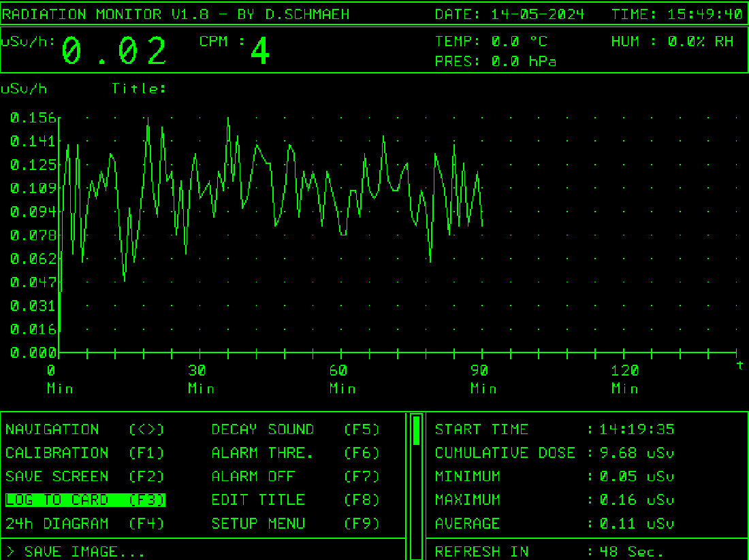Click the SAVE IMAGE status line
Viewport: 749px width, 560px height.
pos(75,551)
